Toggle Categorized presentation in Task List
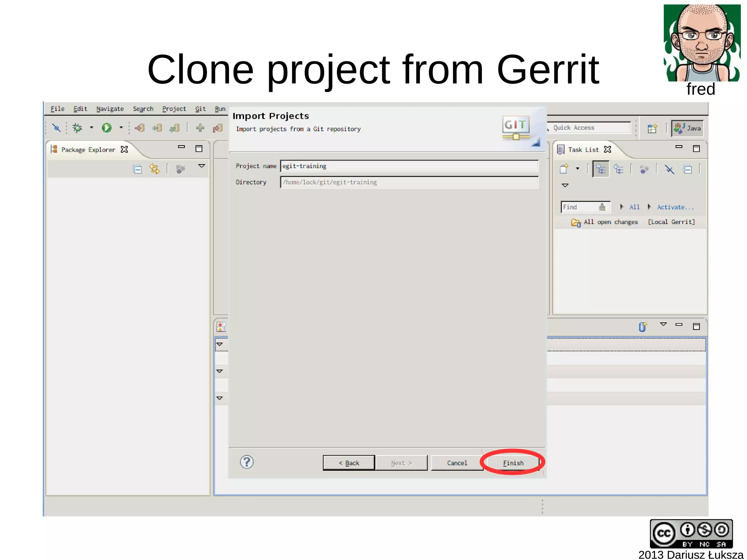Screen dimensions: 747x560 tap(601, 169)
